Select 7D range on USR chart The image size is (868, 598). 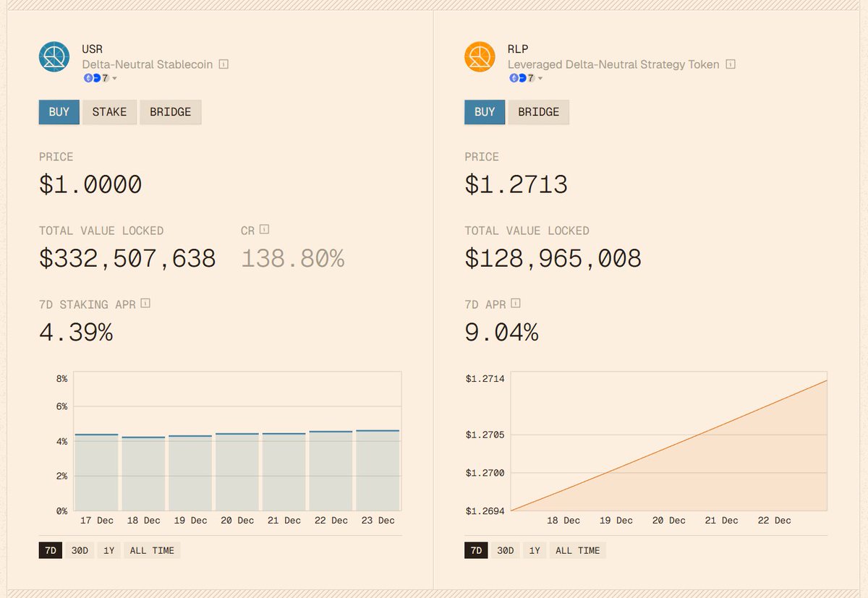51,550
